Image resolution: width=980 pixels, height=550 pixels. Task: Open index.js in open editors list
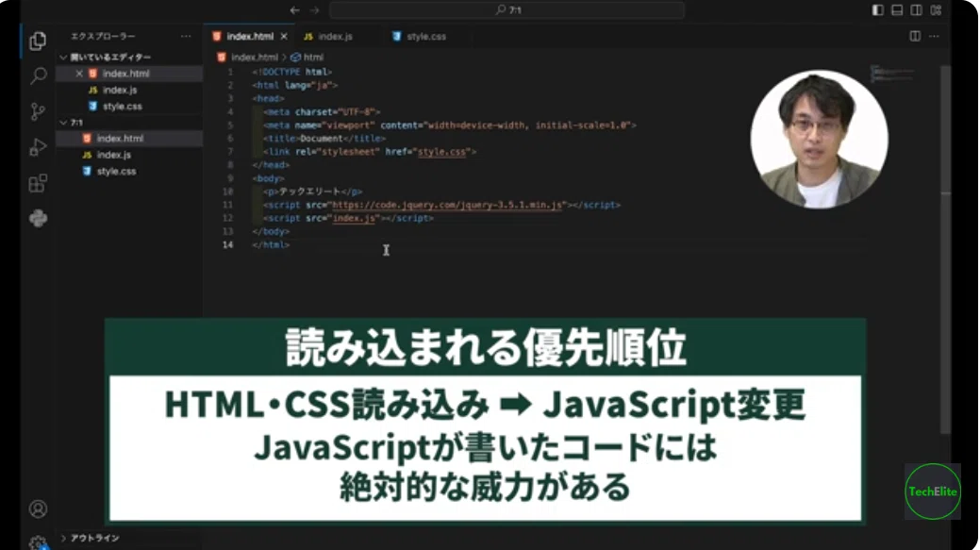click(x=129, y=90)
